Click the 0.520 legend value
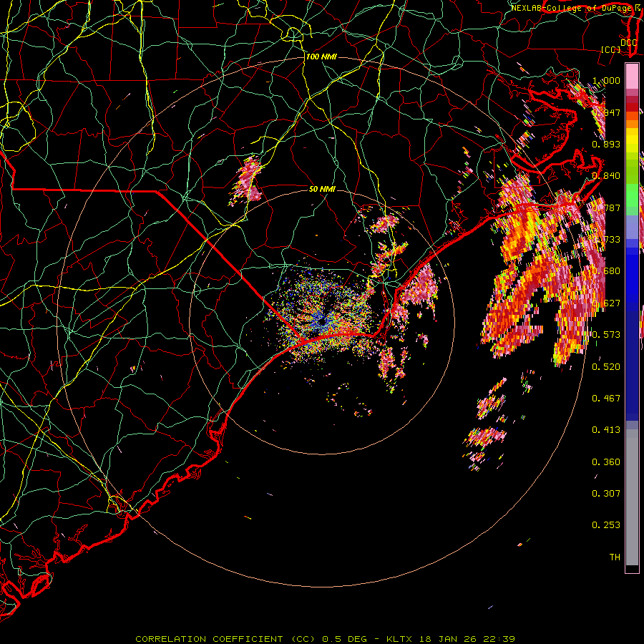 click(x=606, y=366)
